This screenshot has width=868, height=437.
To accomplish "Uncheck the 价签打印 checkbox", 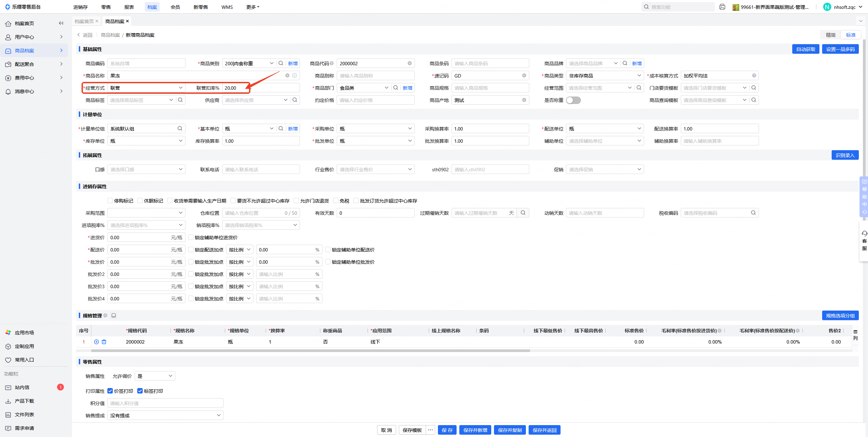I will pyautogui.click(x=110, y=391).
